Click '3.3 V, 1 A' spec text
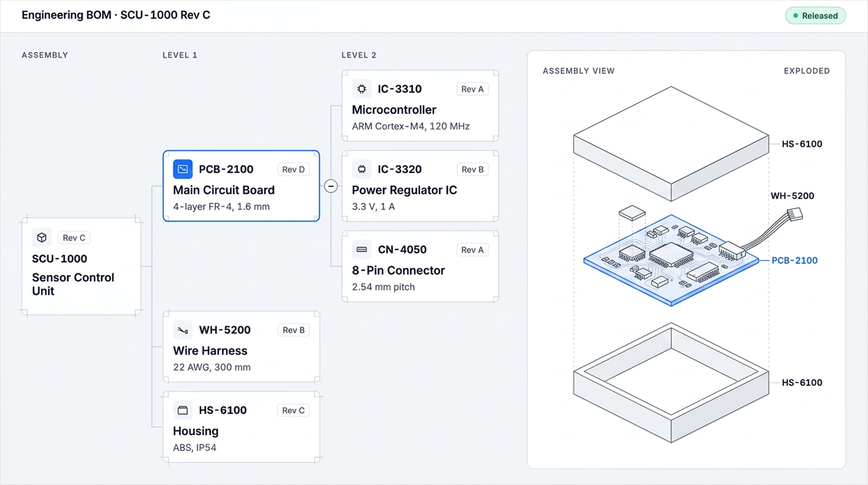The image size is (868, 485). click(x=373, y=207)
